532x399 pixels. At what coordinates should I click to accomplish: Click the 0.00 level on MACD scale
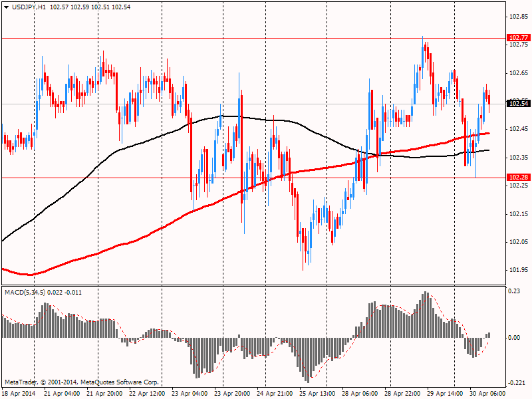pos(514,338)
